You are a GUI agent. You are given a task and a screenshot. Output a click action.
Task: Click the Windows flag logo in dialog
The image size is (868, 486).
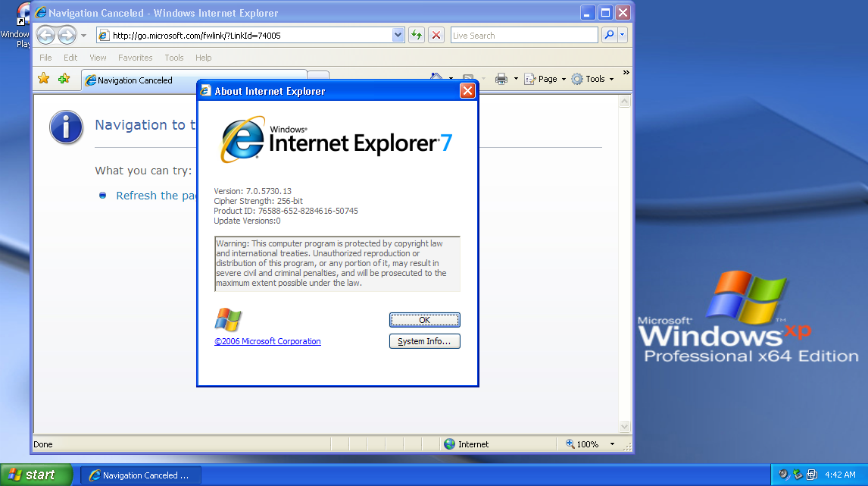pyautogui.click(x=228, y=320)
